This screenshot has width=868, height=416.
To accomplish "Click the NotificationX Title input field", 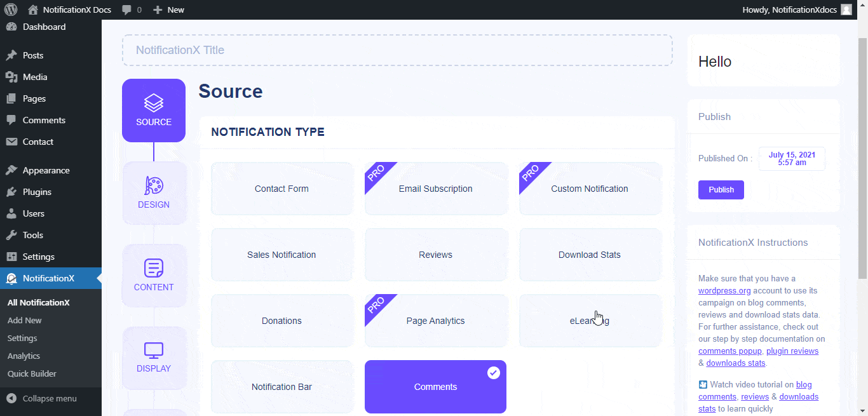I will pos(397,50).
